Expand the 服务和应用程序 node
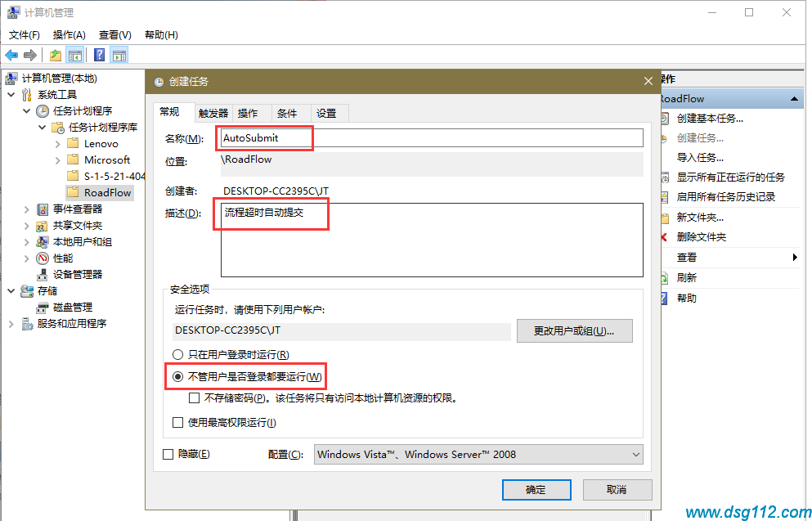The width and height of the screenshot is (812, 521). 11,324
